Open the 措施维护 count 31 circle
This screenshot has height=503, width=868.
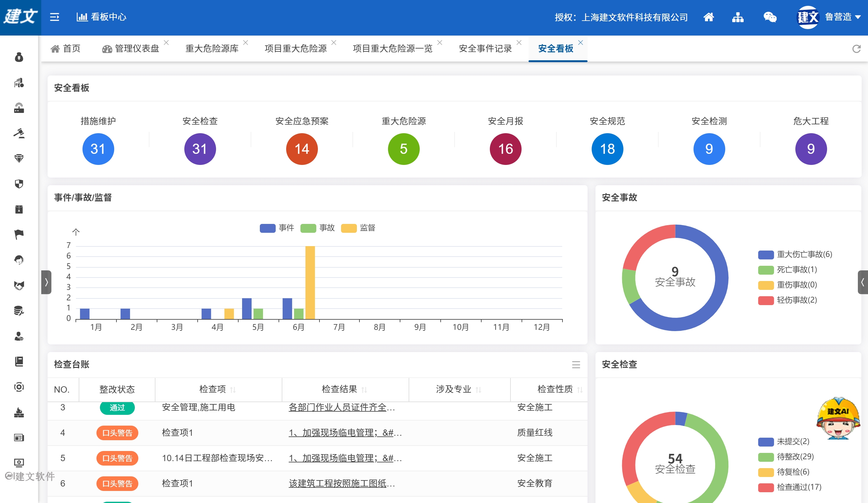[98, 149]
